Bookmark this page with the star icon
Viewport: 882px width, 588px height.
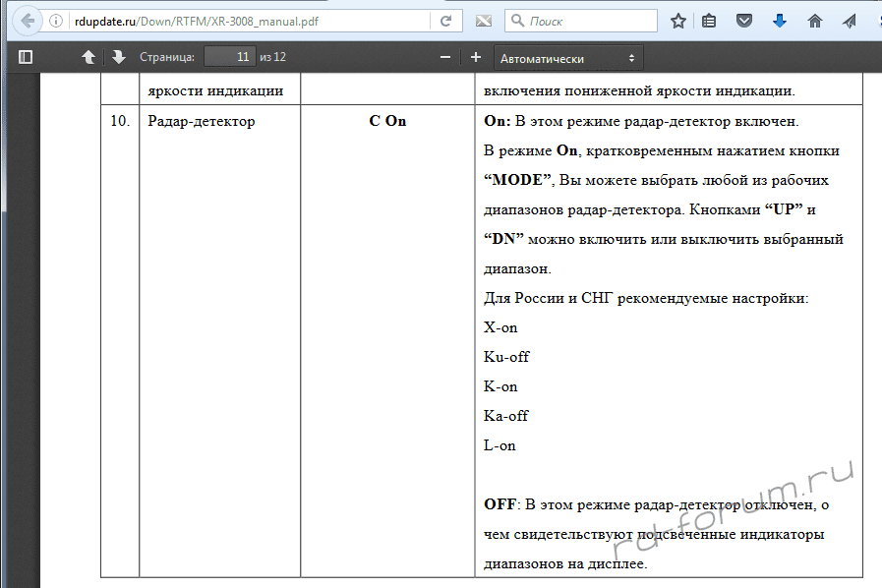[677, 21]
